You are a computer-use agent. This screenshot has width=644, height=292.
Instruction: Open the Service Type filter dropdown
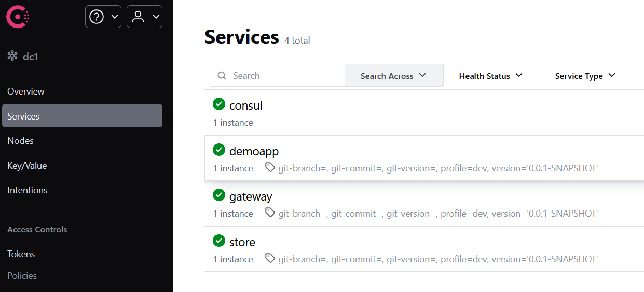point(585,76)
